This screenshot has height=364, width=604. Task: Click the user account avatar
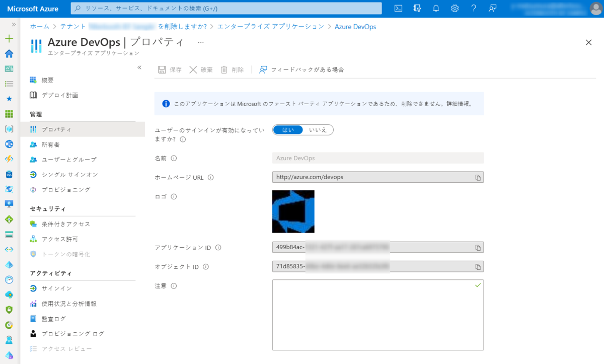[x=595, y=9]
